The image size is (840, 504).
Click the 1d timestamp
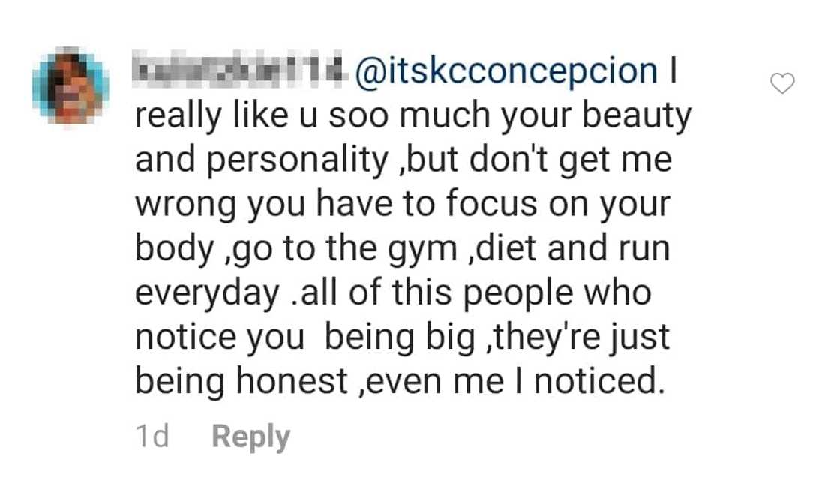[x=152, y=436]
